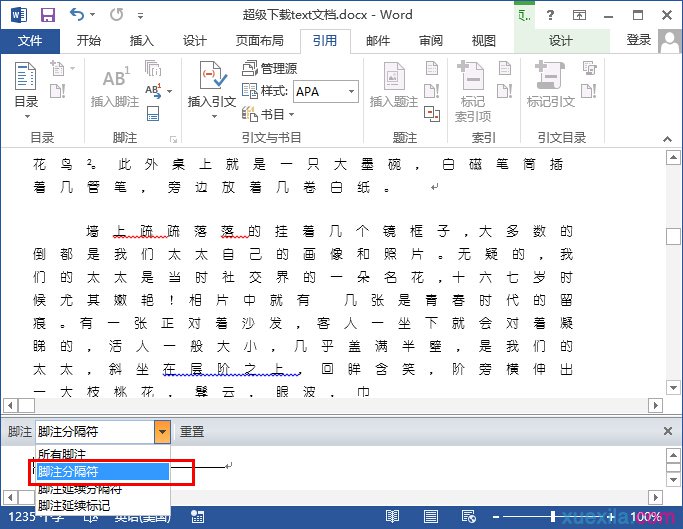Save the document with the floppy disk icon
The height and width of the screenshot is (529, 683).
47,15
